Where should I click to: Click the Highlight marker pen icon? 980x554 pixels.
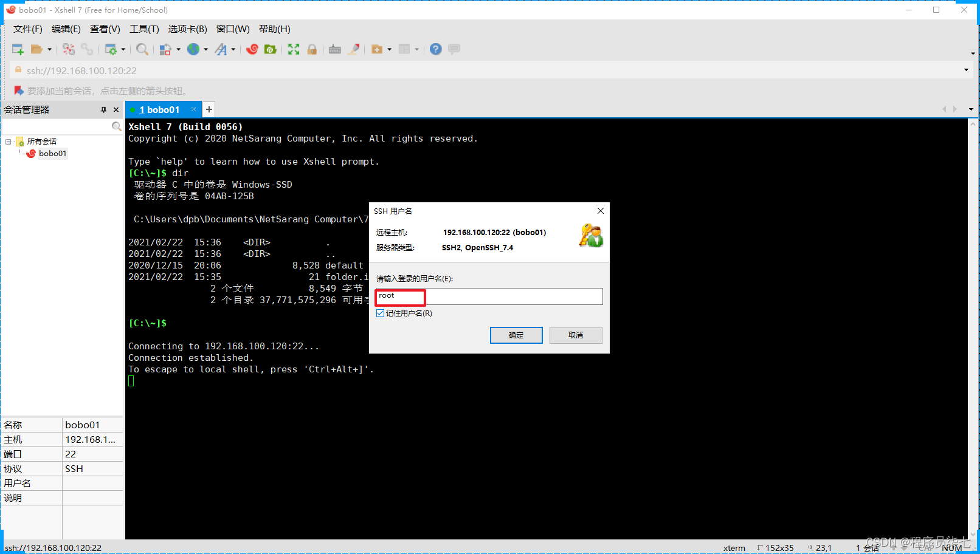tap(354, 49)
